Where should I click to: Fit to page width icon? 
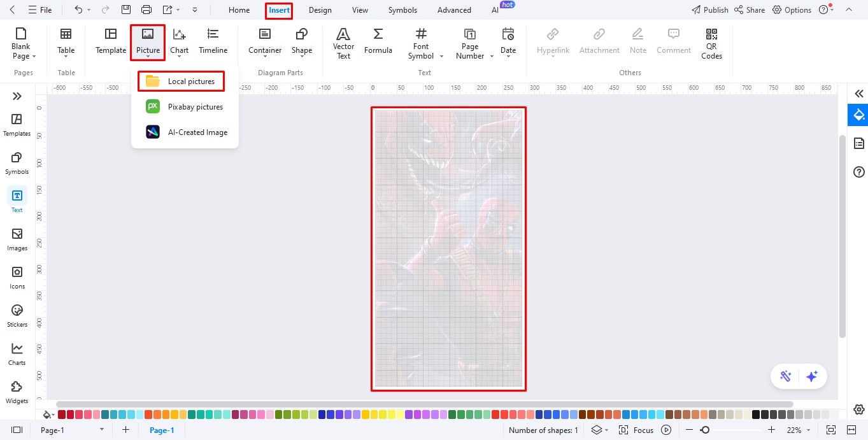tap(851, 430)
